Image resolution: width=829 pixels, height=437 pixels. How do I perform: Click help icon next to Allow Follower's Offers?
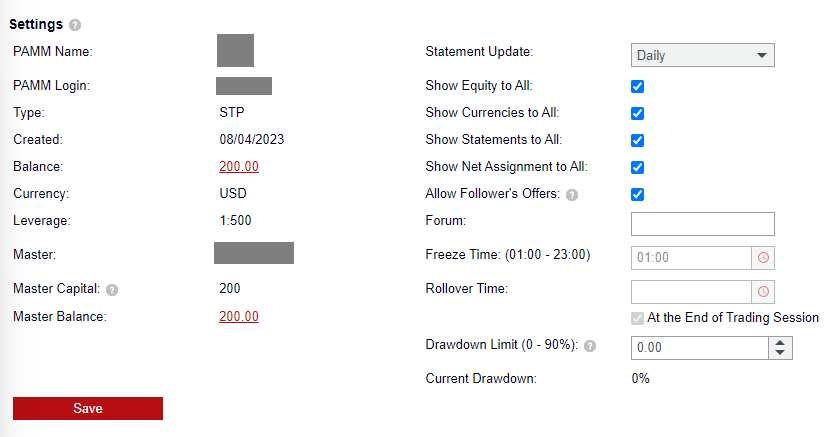pos(571,195)
